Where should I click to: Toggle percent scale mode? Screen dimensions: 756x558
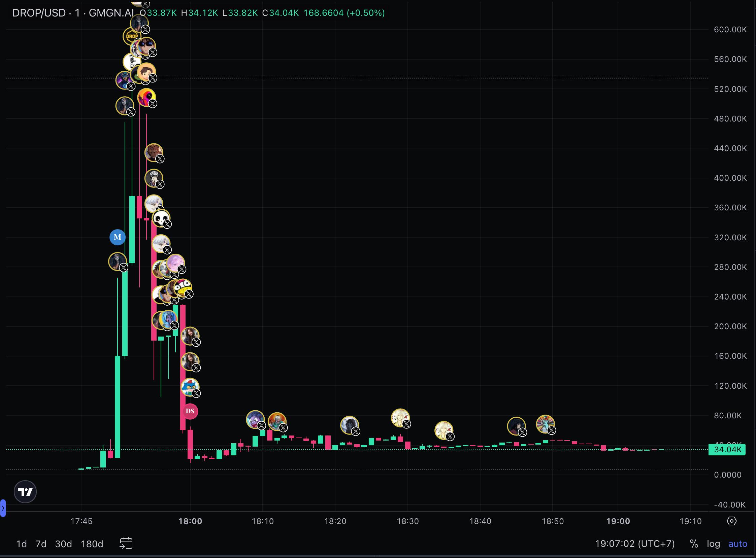pyautogui.click(x=693, y=544)
